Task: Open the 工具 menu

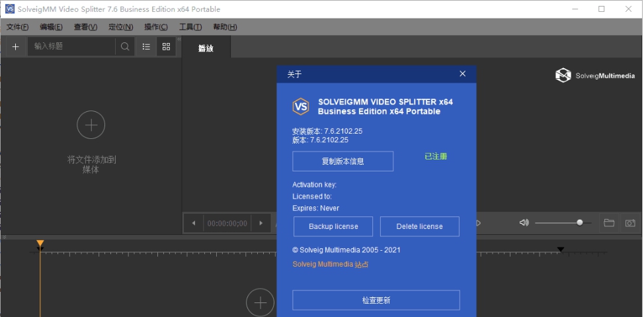Action: [x=190, y=27]
